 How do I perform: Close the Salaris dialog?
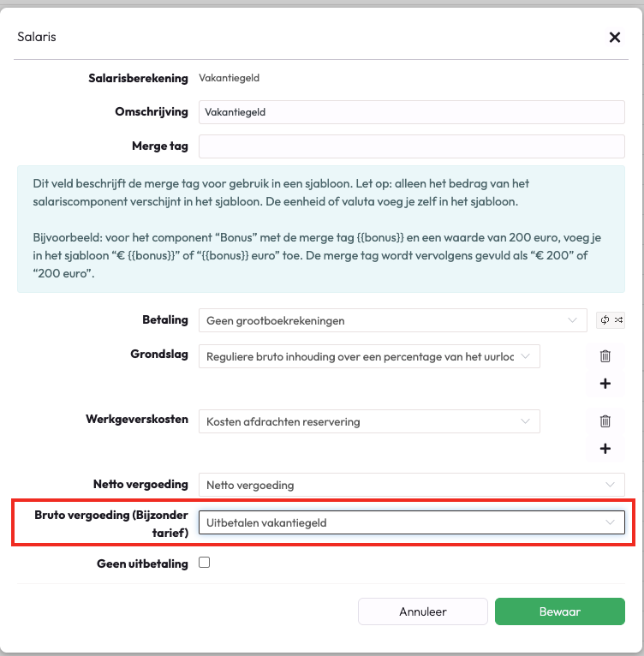614,38
